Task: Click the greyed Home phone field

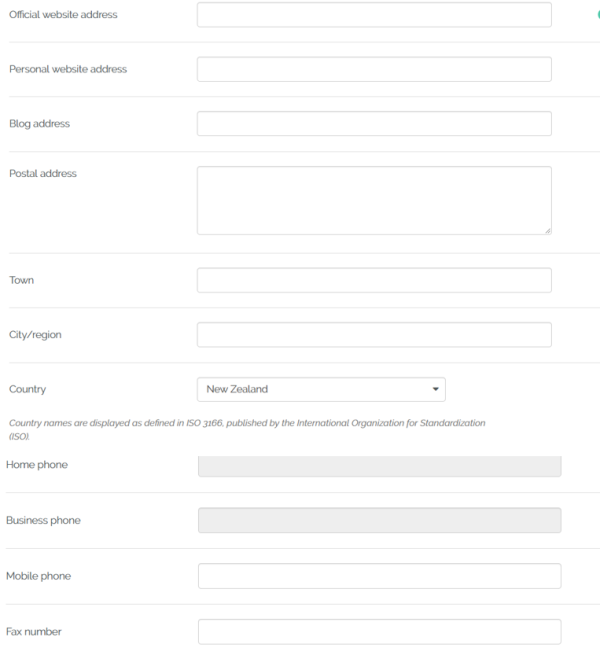Action: tap(379, 466)
